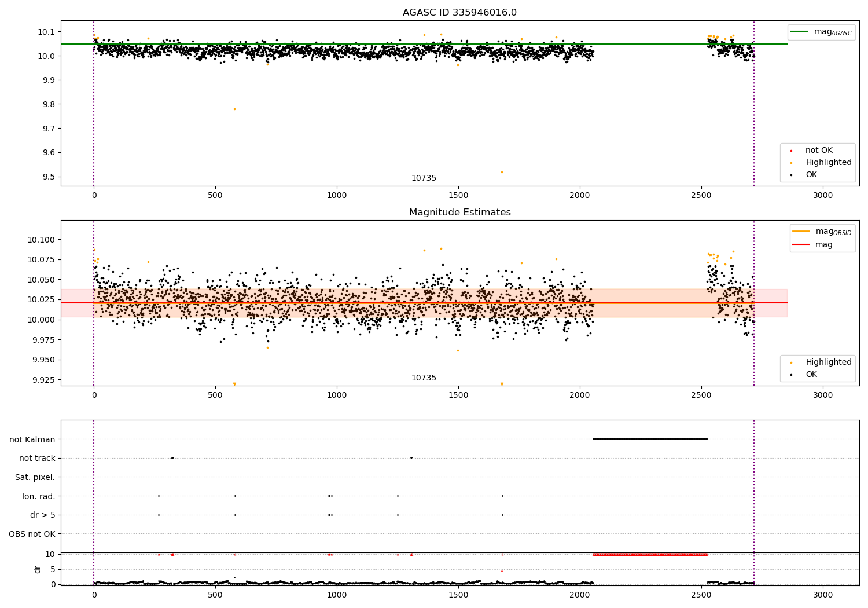
Task: Click the 'not Kalman' row label
Action: pos(32,439)
